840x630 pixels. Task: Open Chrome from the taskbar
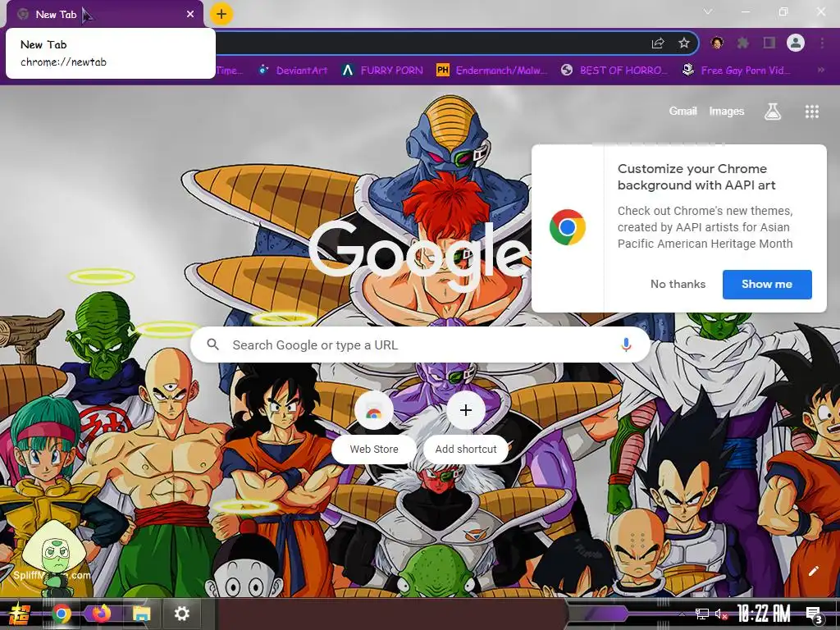coord(61,614)
